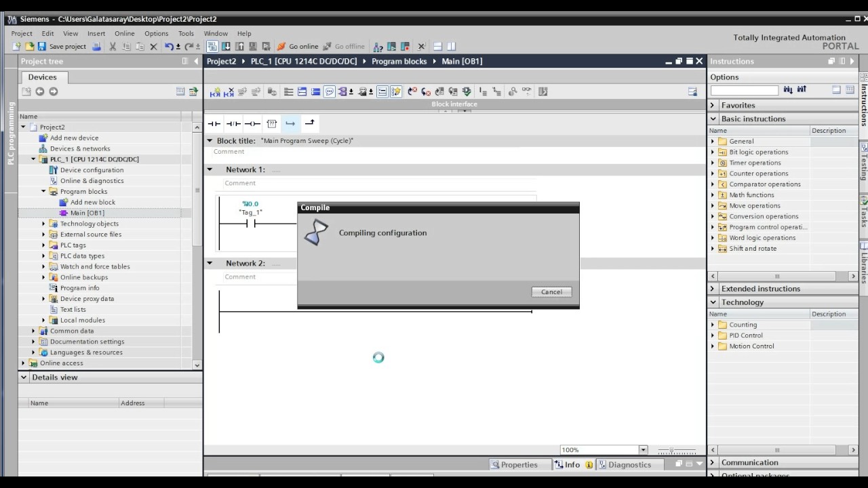Click the back arrow in Project tree toolbar
This screenshot has width=868, height=488.
coord(40,91)
